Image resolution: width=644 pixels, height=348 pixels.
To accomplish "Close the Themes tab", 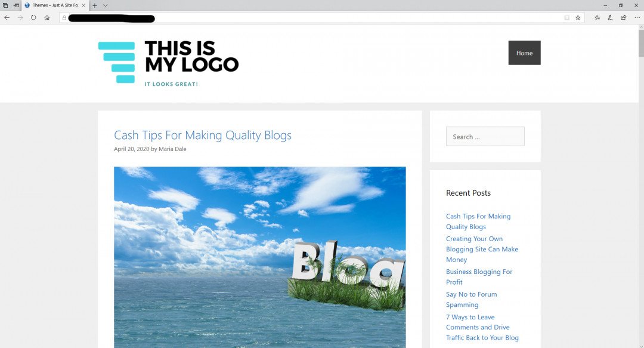I will 83,5.
